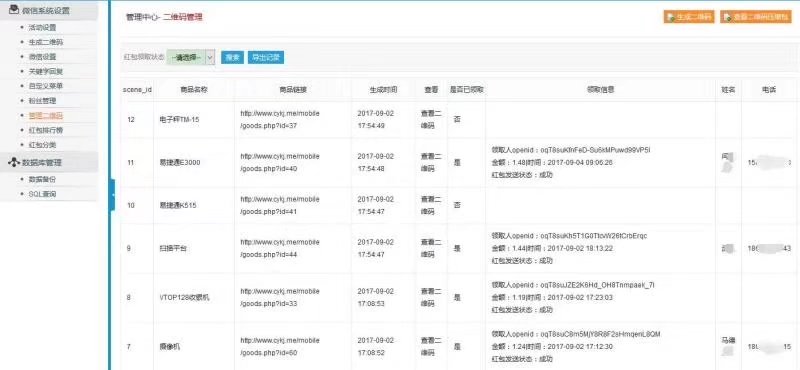Click the 生成时间 column header
The height and width of the screenshot is (370, 800).
pyautogui.click(x=383, y=89)
